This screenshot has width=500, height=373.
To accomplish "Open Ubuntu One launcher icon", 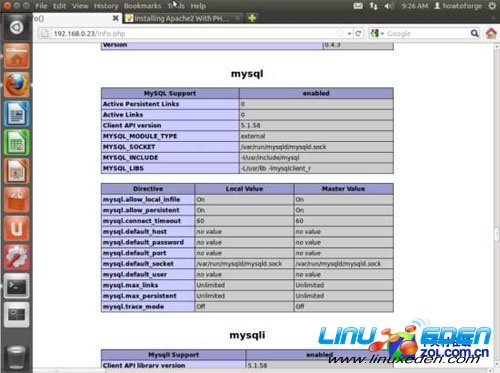I will [x=16, y=228].
